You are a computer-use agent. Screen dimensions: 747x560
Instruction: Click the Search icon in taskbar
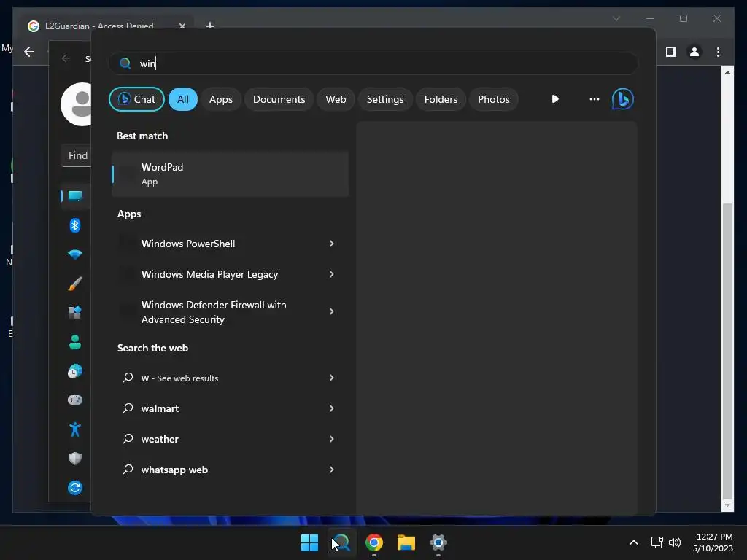coord(341,542)
